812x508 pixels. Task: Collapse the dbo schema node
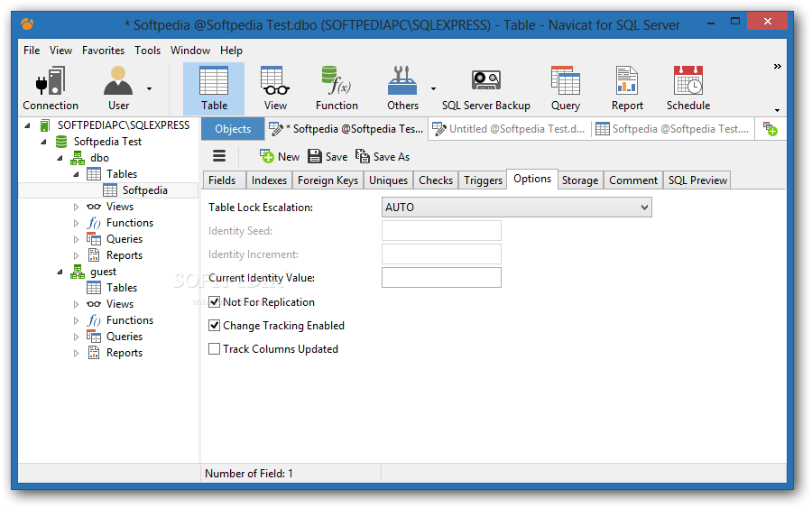tap(60, 158)
